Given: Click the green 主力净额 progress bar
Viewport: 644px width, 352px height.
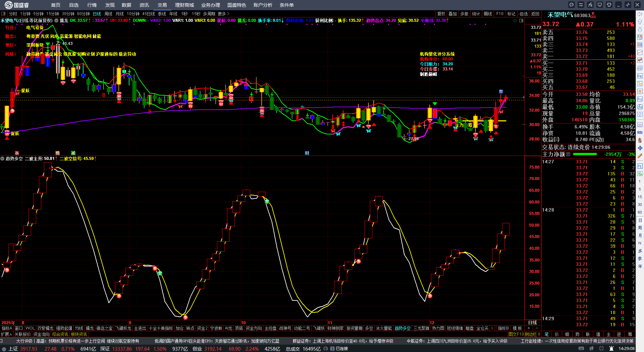Looking at the screenshot, I should (x=585, y=154).
